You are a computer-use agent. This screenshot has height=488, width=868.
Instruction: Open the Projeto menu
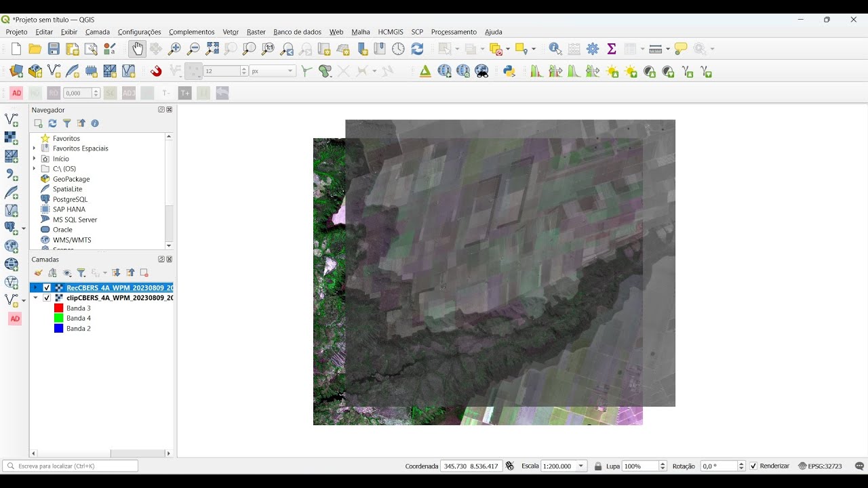[16, 32]
